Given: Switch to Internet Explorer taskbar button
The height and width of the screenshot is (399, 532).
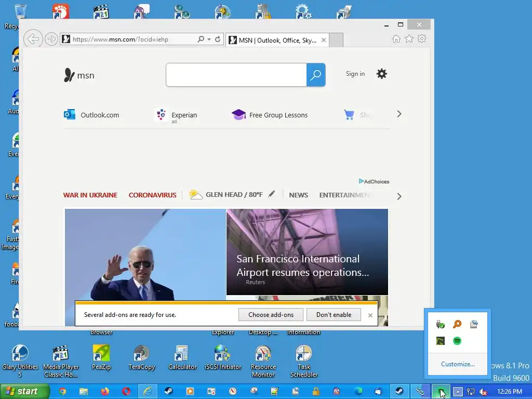Looking at the screenshot, I should pos(148,391).
